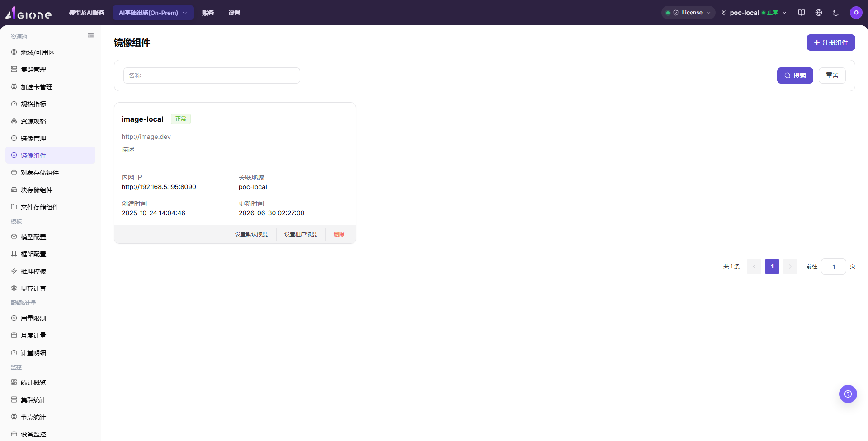
Task: Open language switcher globe icon
Action: pos(819,13)
